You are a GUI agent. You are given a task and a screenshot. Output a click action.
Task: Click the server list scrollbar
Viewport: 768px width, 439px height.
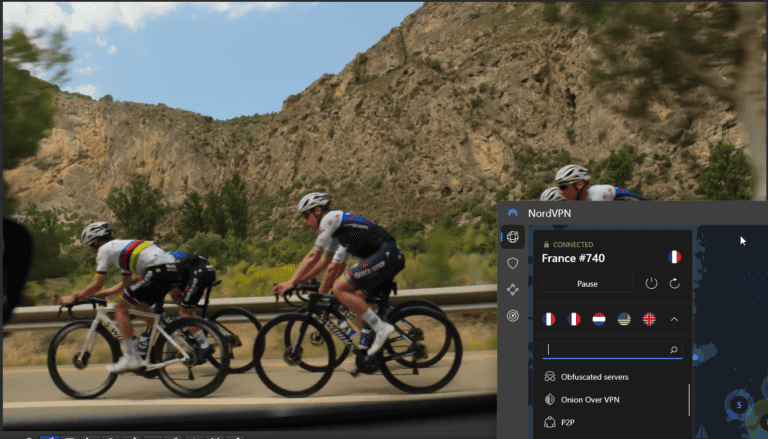(689, 400)
